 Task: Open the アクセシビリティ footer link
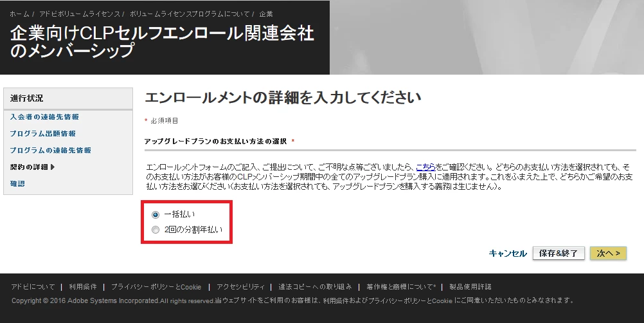[x=240, y=287]
